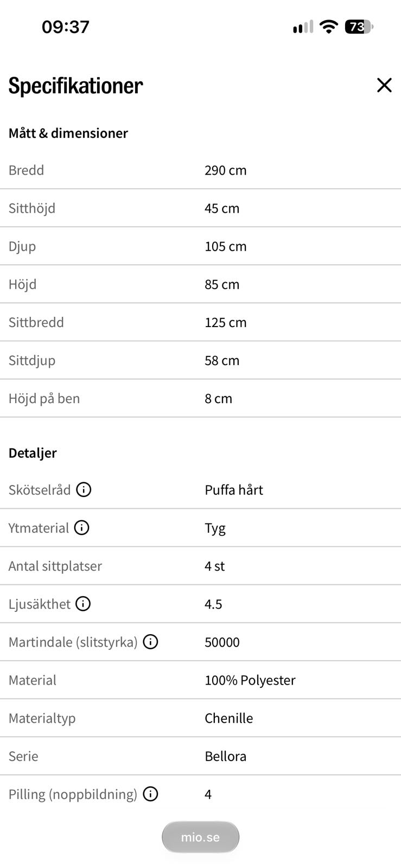Show info for Pilling (noppbildning)
Viewport: 401px width, 868px height.
click(150, 794)
